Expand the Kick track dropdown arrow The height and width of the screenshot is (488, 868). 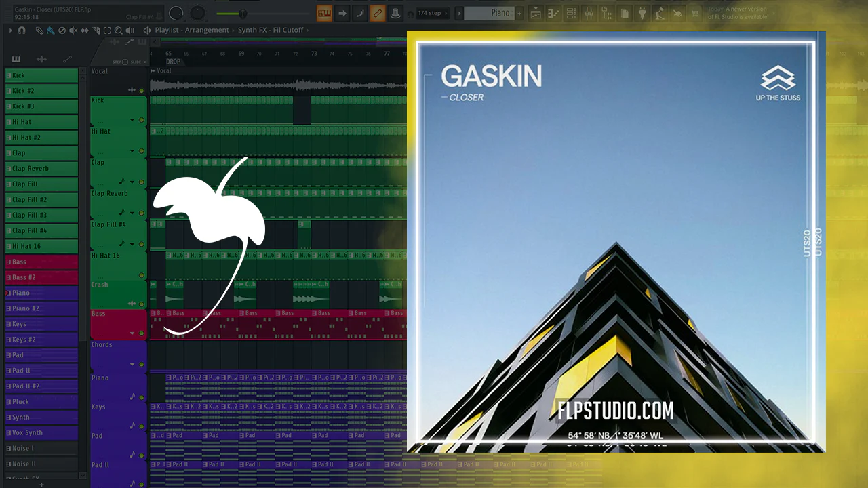pyautogui.click(x=132, y=121)
